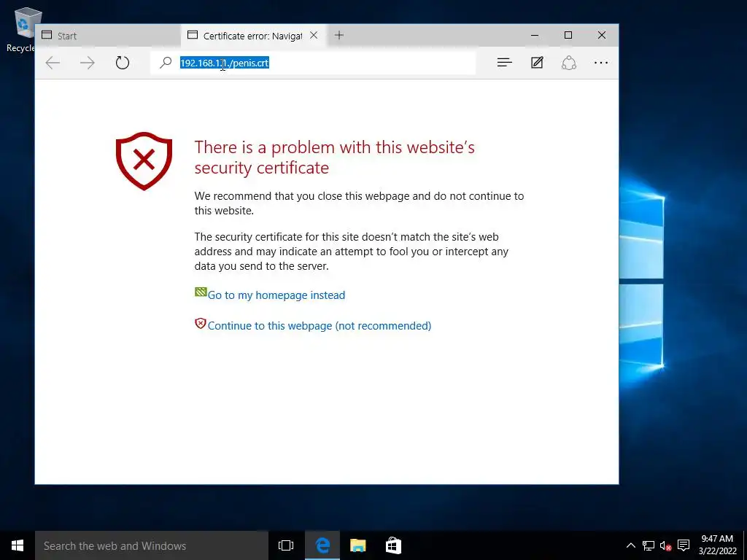This screenshot has width=747, height=560.
Task: Click the address bar search magnifier icon
Action: click(166, 63)
